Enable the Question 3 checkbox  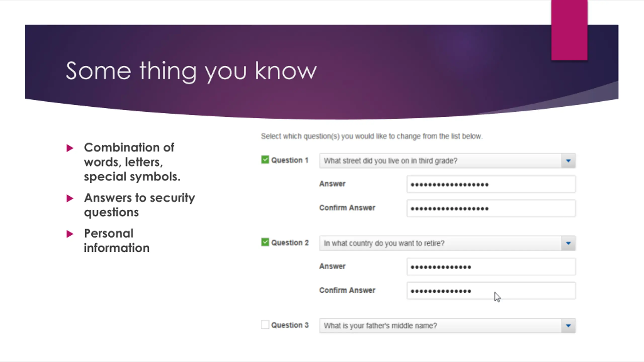click(x=265, y=325)
